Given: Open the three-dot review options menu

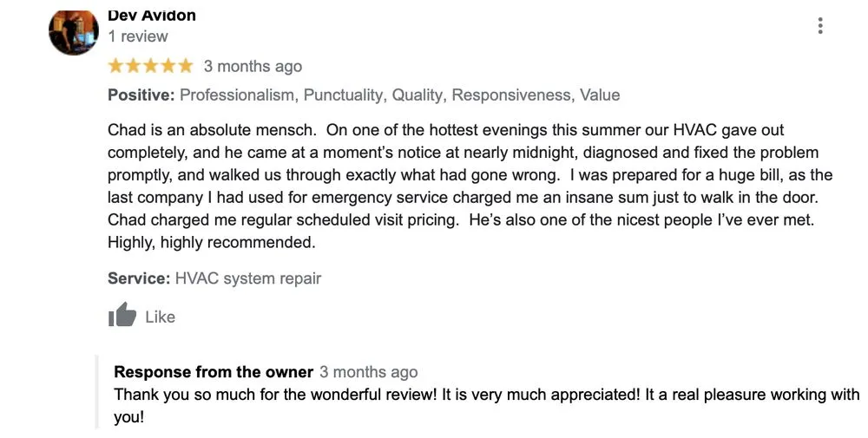Looking at the screenshot, I should pos(820,26).
